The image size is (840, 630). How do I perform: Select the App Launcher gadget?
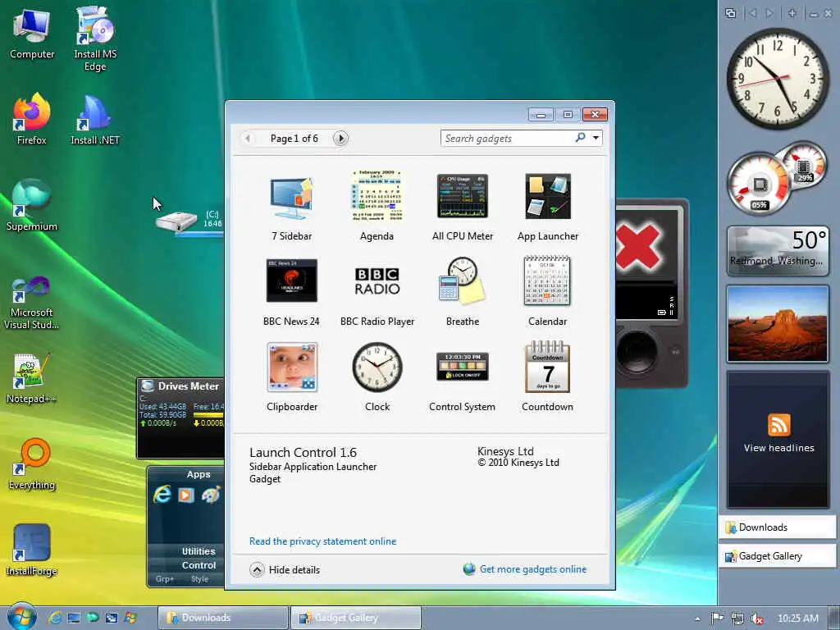pyautogui.click(x=547, y=196)
